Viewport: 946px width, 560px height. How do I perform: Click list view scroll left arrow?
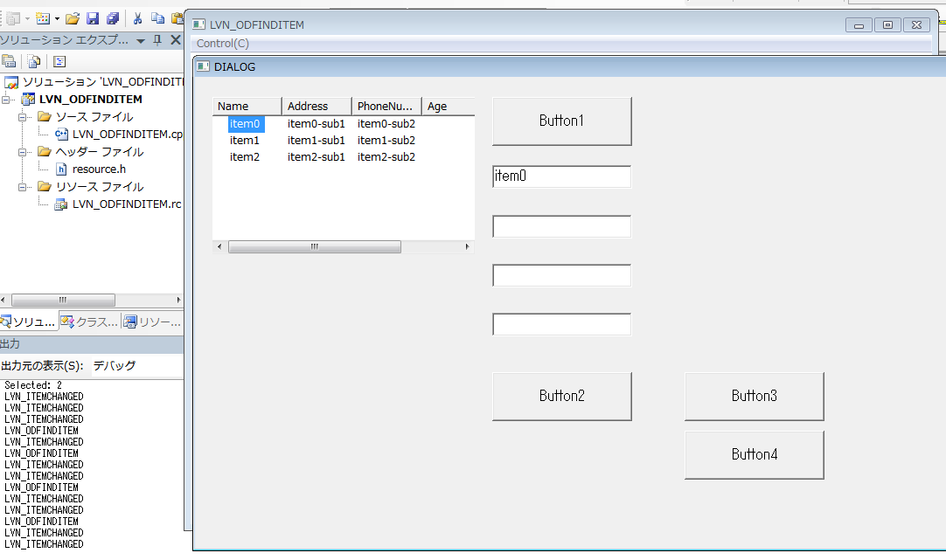click(x=219, y=246)
